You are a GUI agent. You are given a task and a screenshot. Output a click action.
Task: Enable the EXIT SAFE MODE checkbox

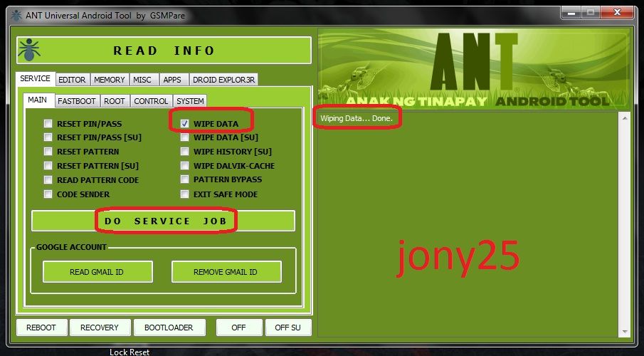click(x=185, y=194)
